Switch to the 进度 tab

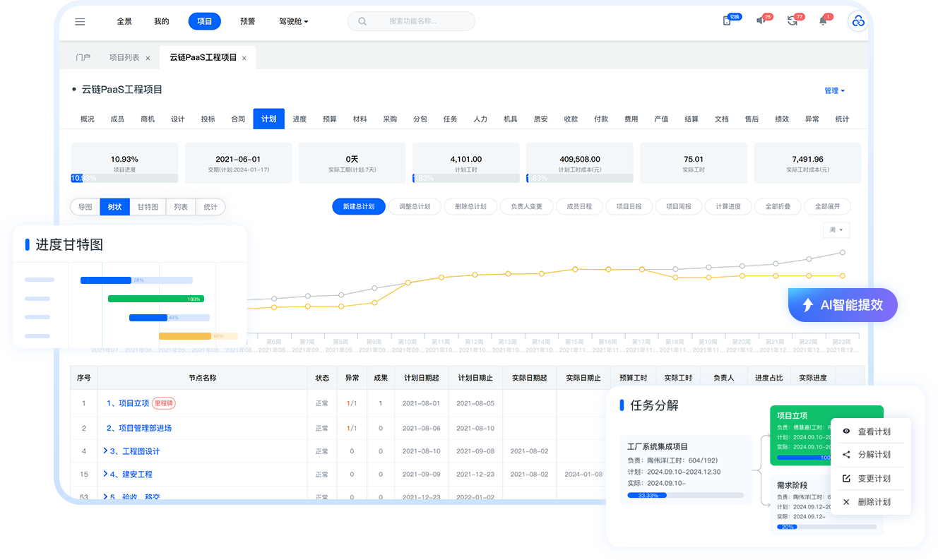[x=299, y=119]
